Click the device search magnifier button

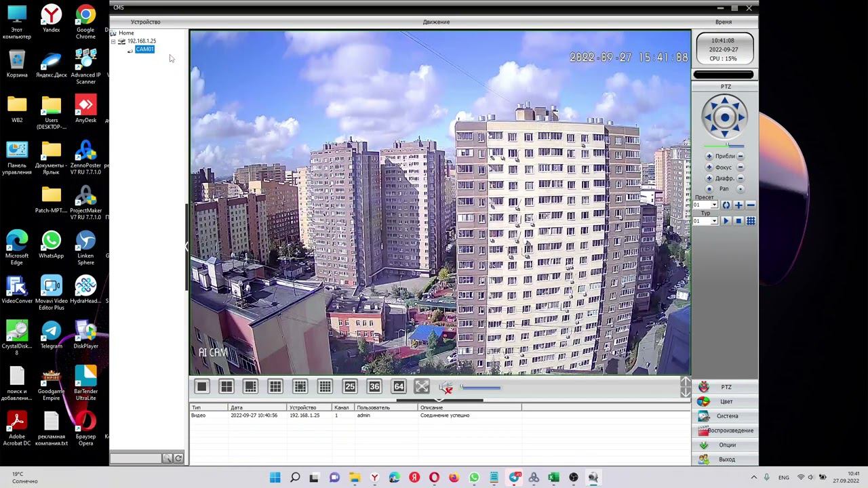167,458
